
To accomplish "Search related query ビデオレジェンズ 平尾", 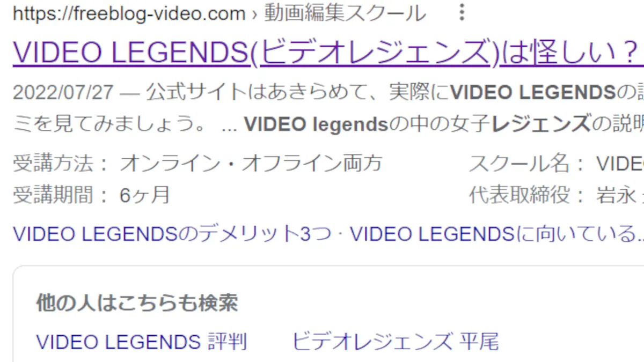I will point(396,341).
